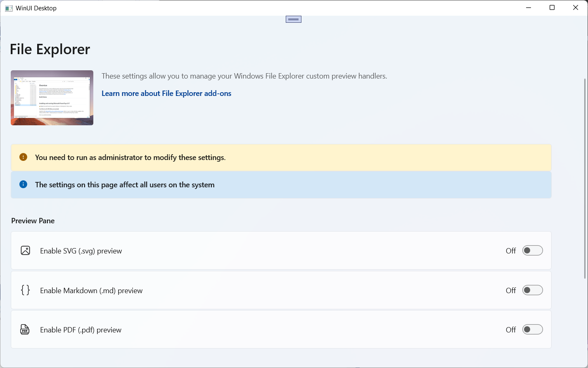Click the orange warning icon

point(23,157)
